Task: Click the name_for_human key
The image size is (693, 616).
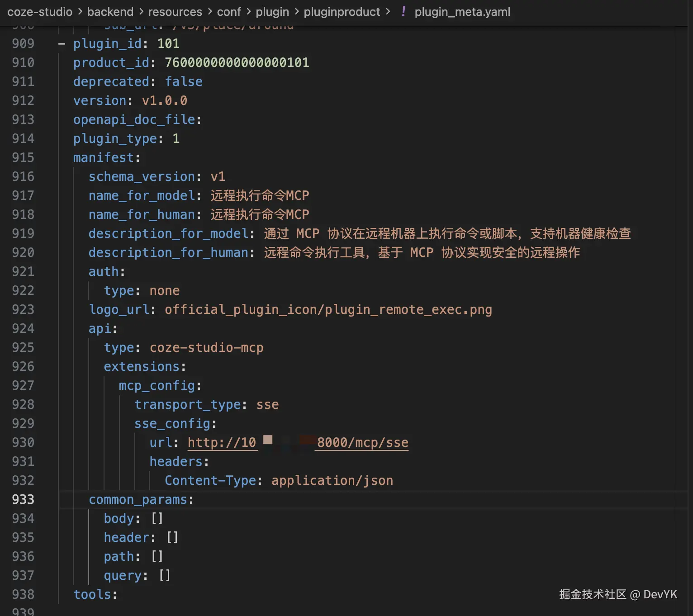Action: [142, 214]
